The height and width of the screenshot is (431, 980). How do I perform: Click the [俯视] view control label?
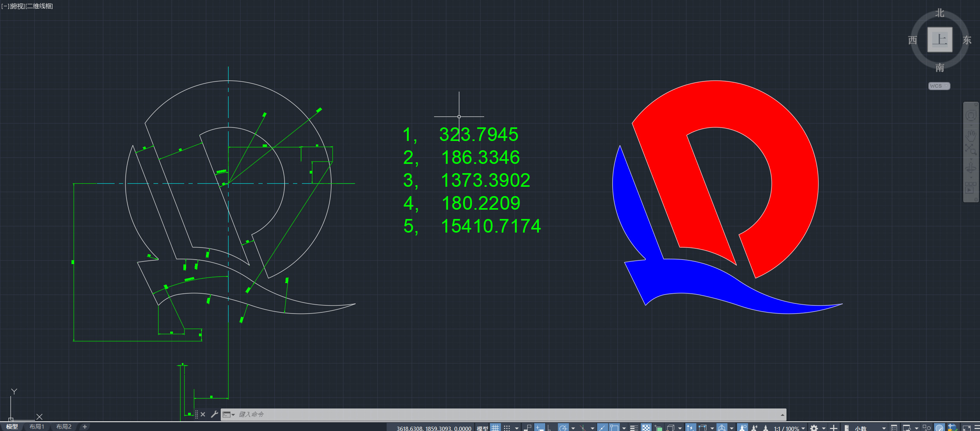pyautogui.click(x=17, y=6)
